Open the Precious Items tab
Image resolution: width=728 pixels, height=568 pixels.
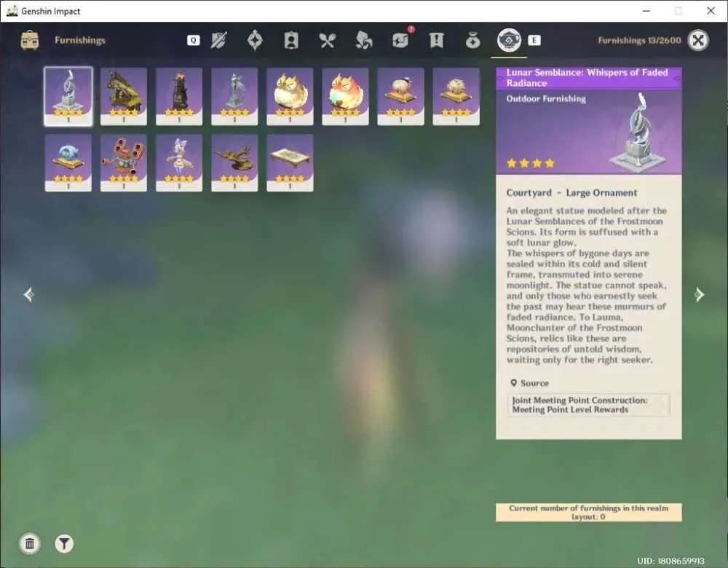[x=472, y=40]
